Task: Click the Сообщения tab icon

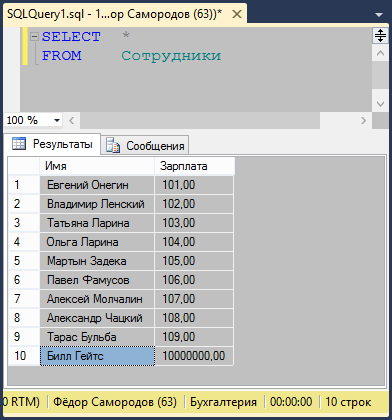Action: [x=113, y=145]
